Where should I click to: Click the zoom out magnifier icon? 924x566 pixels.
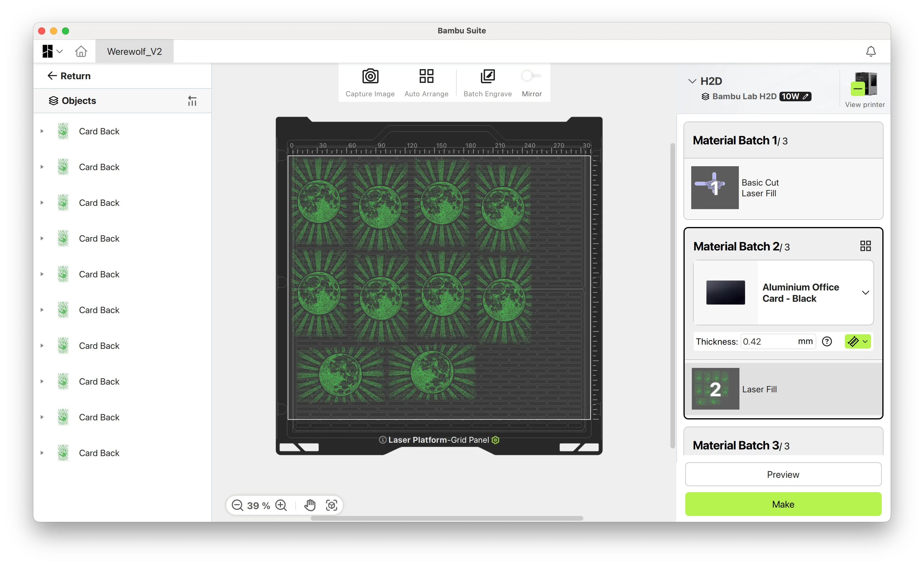click(237, 505)
